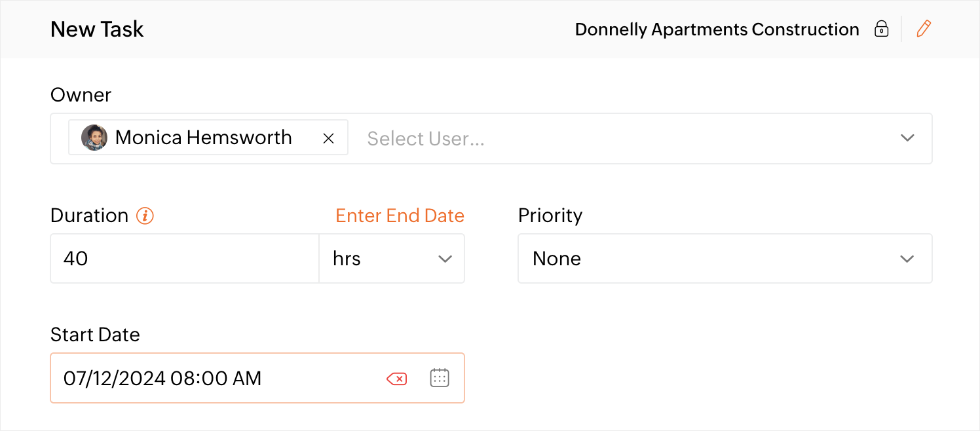Click the Enter End Date link
This screenshot has height=431, width=980.
400,216
